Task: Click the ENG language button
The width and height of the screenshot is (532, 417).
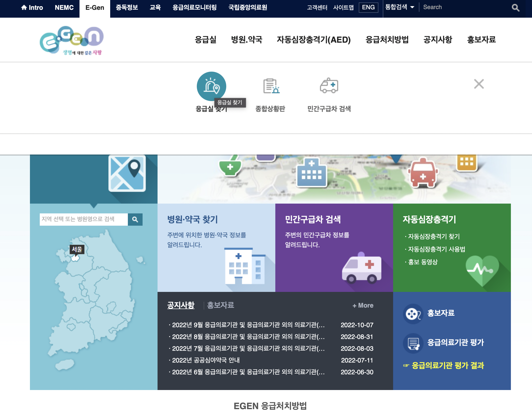Action: (x=368, y=7)
